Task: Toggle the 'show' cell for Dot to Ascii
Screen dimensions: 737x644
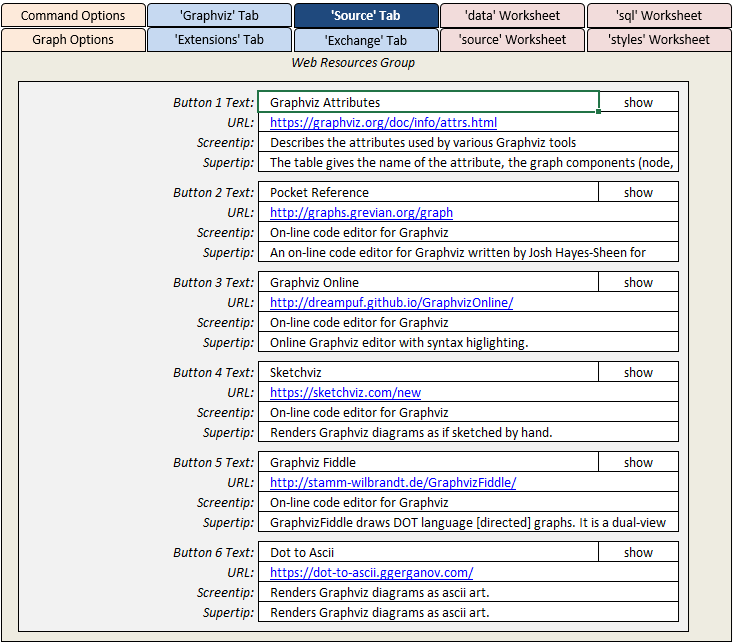Action: pyautogui.click(x=638, y=552)
